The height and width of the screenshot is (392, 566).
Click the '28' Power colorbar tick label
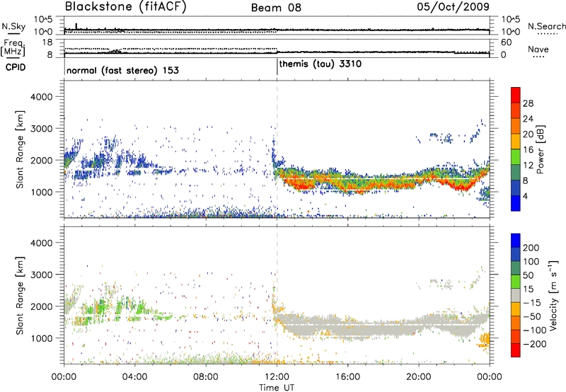(528, 103)
